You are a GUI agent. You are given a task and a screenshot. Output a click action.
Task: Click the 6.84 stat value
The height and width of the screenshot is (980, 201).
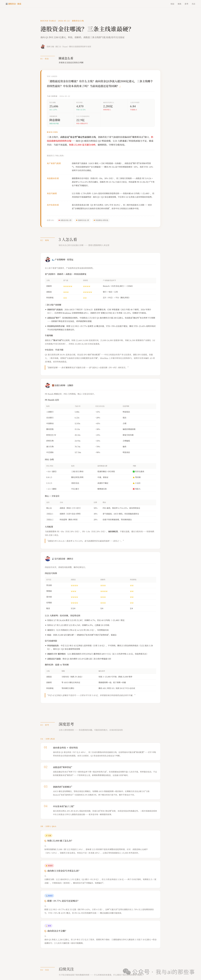pyautogui.click(x=133, y=106)
